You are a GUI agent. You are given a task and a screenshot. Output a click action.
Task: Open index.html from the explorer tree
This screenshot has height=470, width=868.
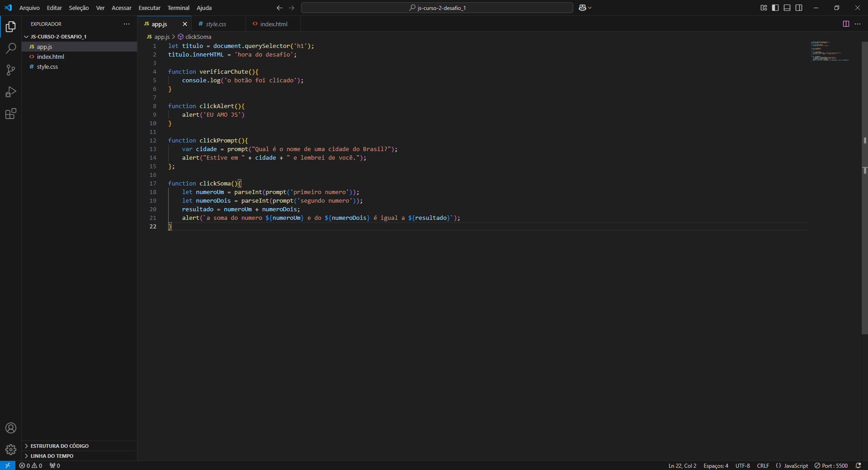79,57
